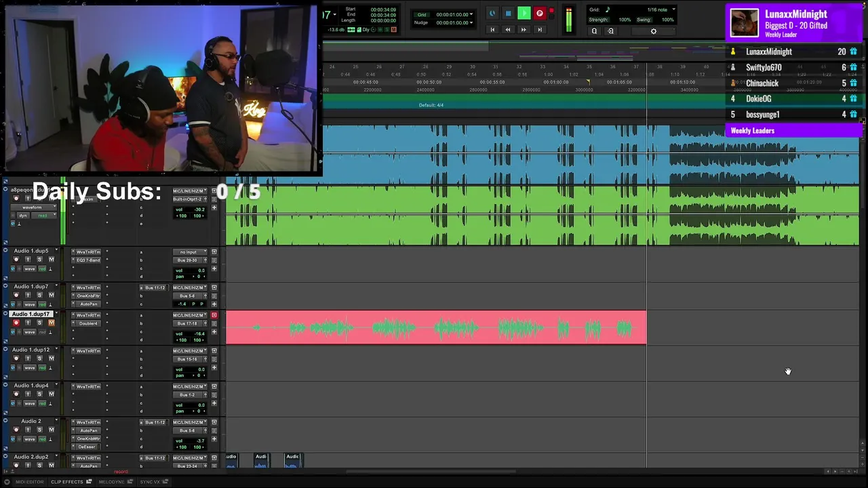Click the wave view button on Audio 1.dup12
The width and height of the screenshot is (868, 488).
30,368
